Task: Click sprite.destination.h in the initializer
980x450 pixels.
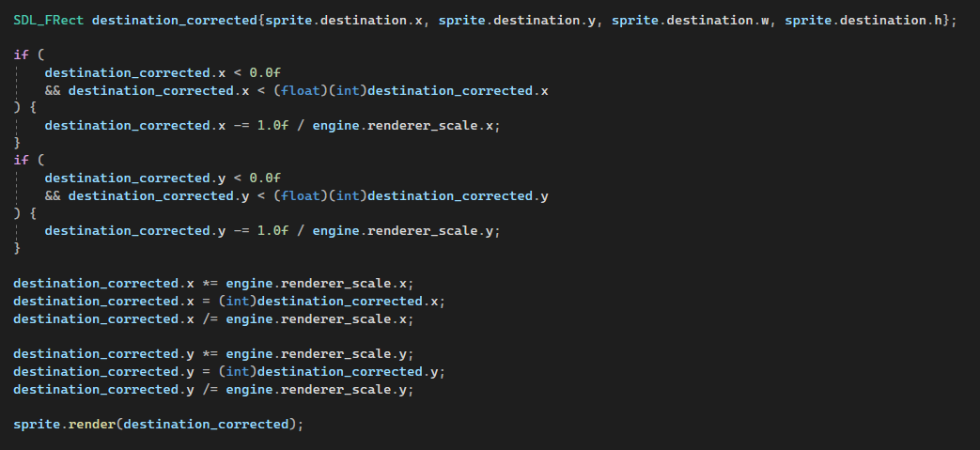Action: click(863, 21)
